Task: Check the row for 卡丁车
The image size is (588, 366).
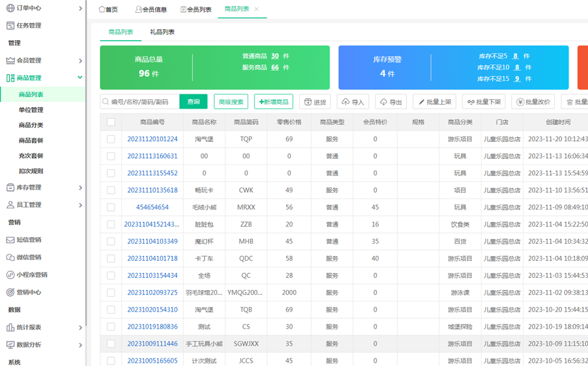Action: [111, 259]
